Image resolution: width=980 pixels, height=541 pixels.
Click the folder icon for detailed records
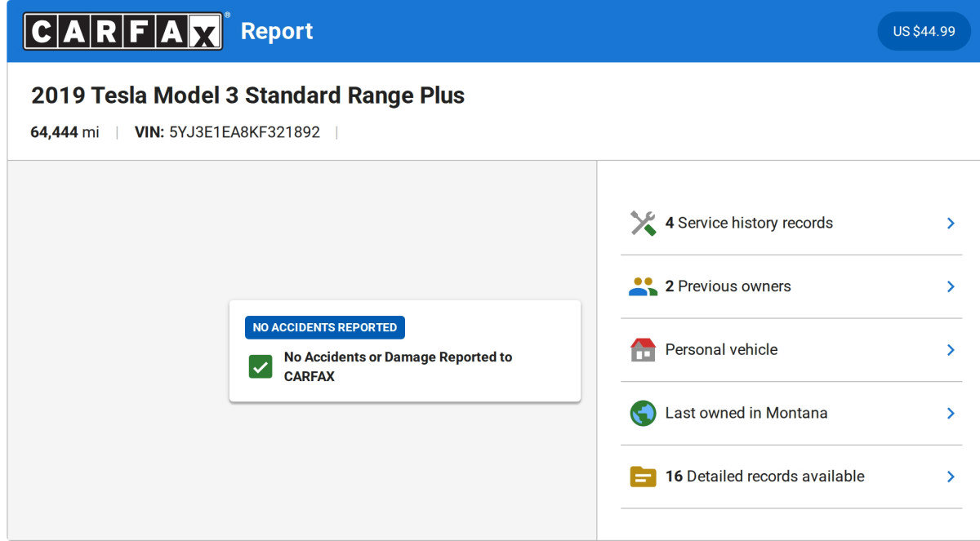(x=643, y=477)
